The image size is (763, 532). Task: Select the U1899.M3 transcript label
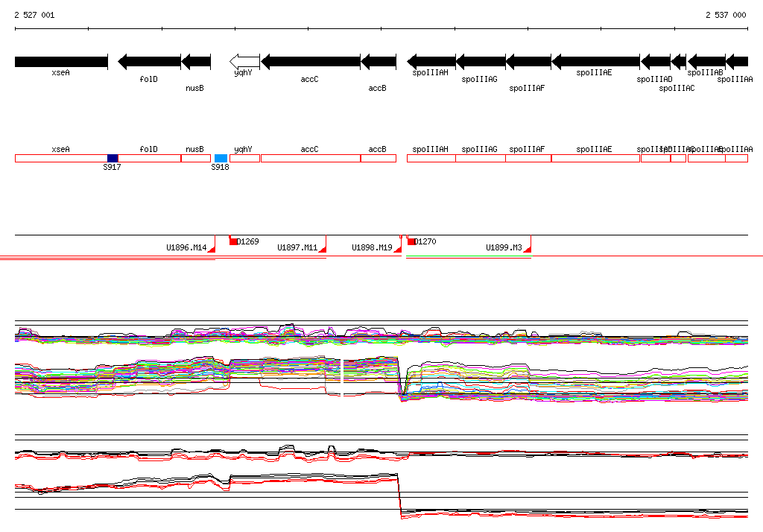[x=504, y=247]
